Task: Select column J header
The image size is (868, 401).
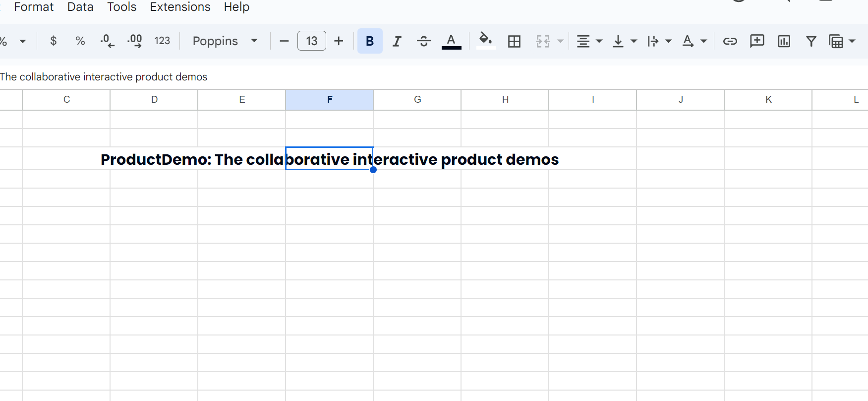Action: point(681,100)
